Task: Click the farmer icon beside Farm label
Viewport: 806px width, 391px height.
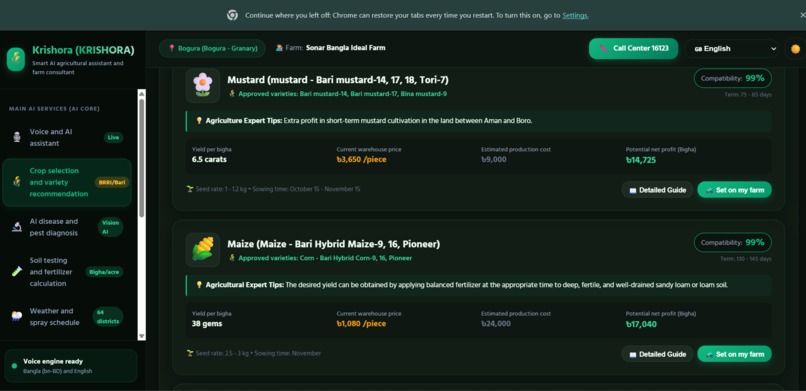Action: pyautogui.click(x=279, y=48)
